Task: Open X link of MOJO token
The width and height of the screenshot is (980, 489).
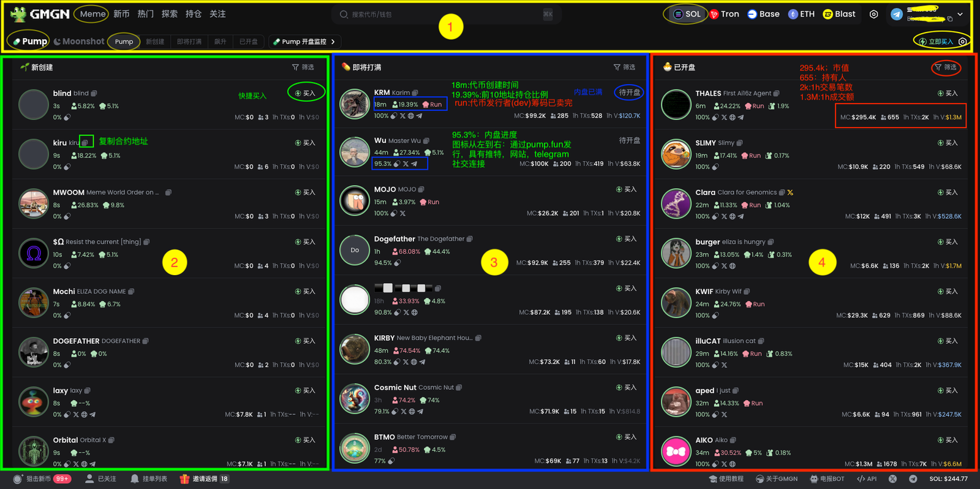Action: [x=402, y=213]
